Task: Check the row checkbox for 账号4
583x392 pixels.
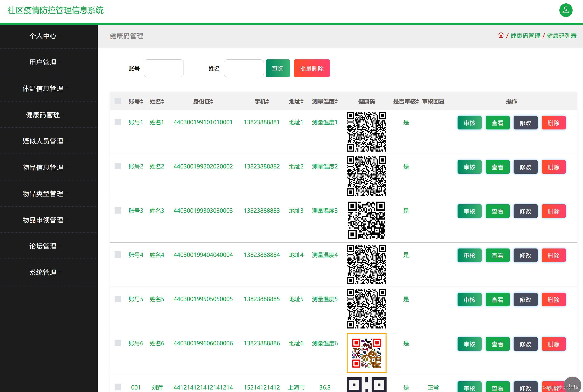Action: tap(118, 255)
